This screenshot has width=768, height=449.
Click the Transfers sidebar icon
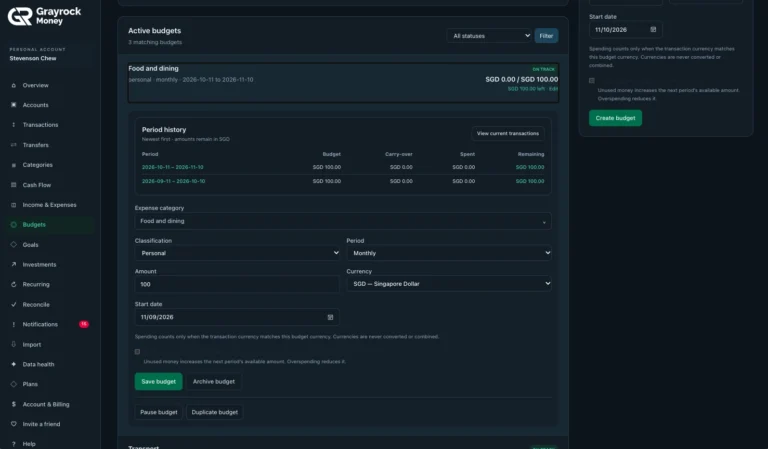pos(14,145)
